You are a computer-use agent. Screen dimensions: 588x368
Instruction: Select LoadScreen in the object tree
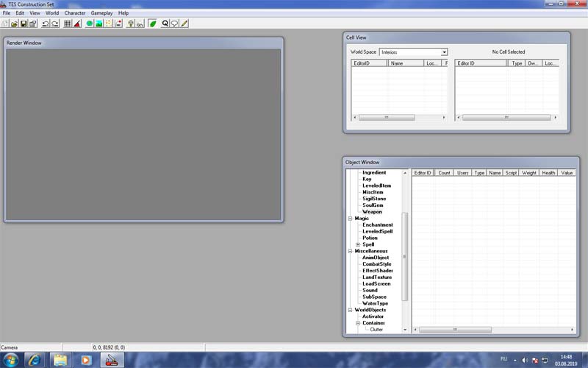tap(376, 284)
